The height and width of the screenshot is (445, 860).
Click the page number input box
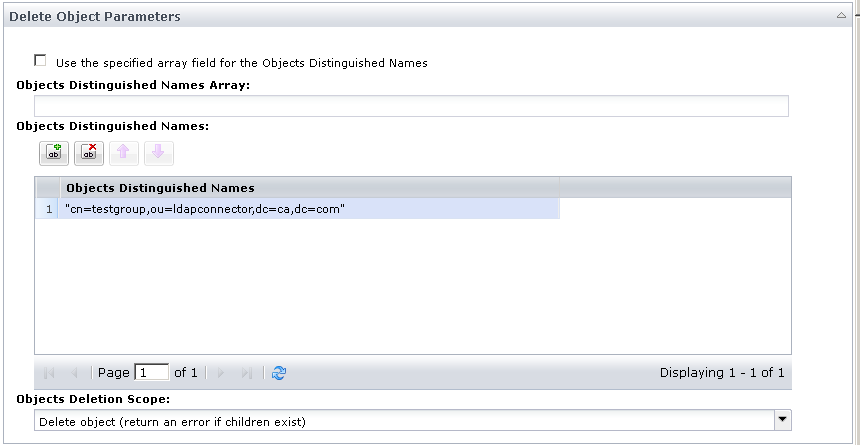tap(152, 373)
